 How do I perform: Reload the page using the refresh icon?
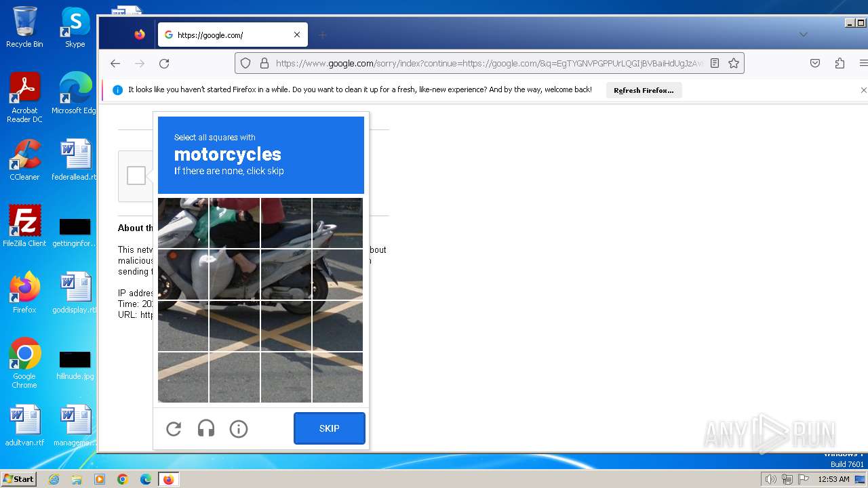[164, 63]
